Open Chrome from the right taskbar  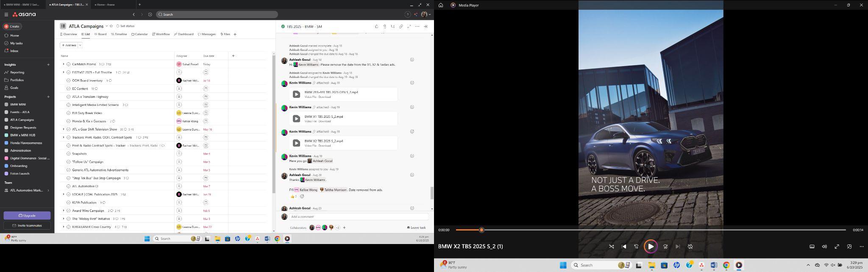pos(726,265)
